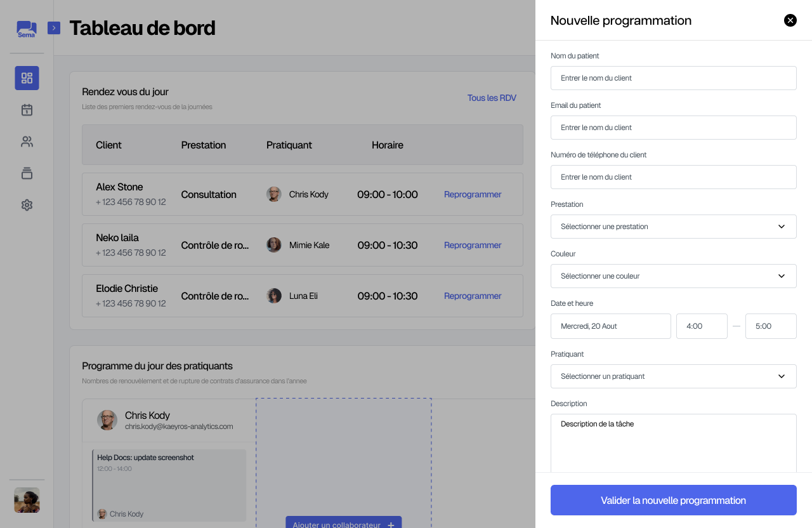Expand the sidebar with the arrow button

(x=54, y=28)
